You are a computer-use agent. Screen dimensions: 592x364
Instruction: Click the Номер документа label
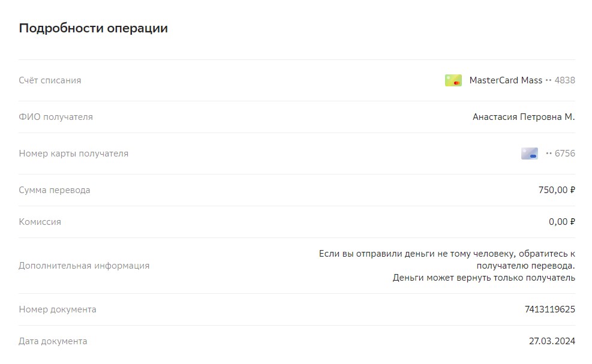click(58, 309)
